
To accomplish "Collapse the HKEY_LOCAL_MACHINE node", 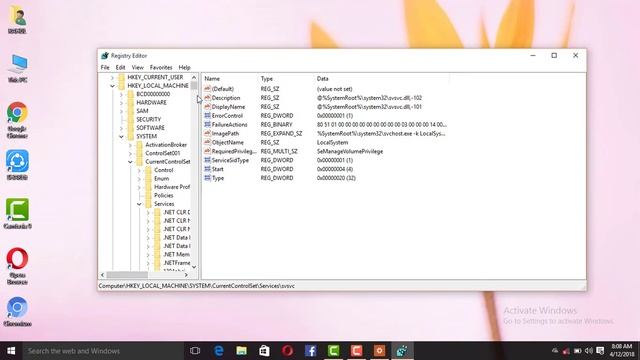I will (112, 86).
